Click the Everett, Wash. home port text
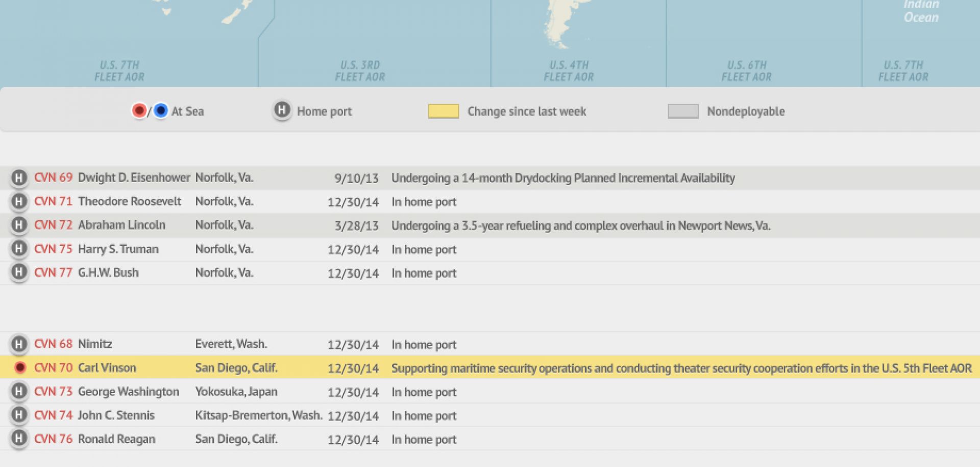 point(231,344)
